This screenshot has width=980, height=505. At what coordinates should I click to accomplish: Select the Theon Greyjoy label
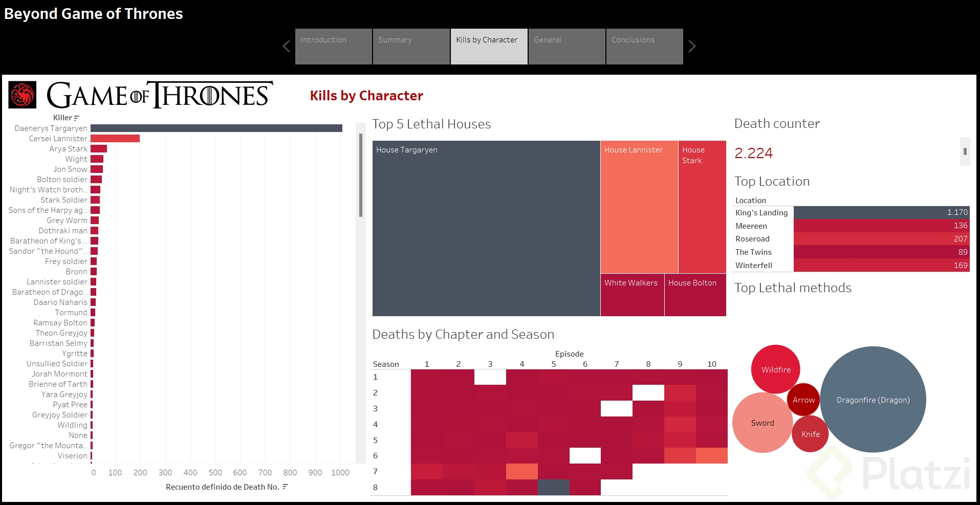61,333
